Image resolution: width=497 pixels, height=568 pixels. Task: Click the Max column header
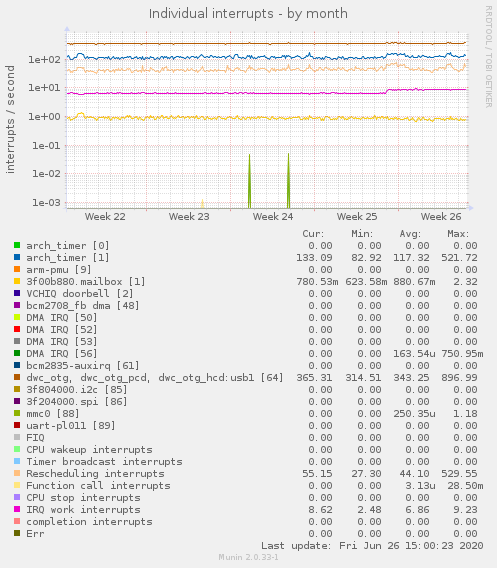458,234
